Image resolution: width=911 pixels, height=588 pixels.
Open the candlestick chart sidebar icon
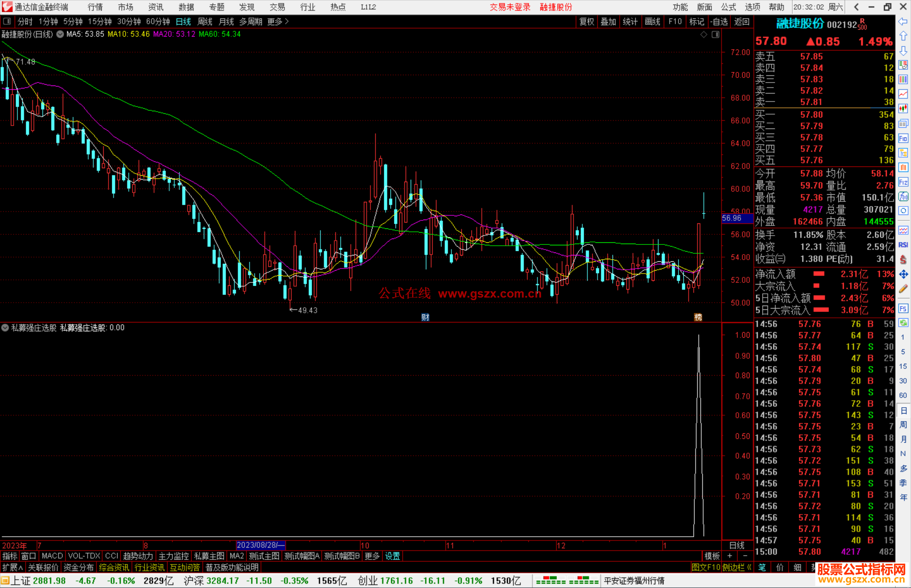pos(903,108)
